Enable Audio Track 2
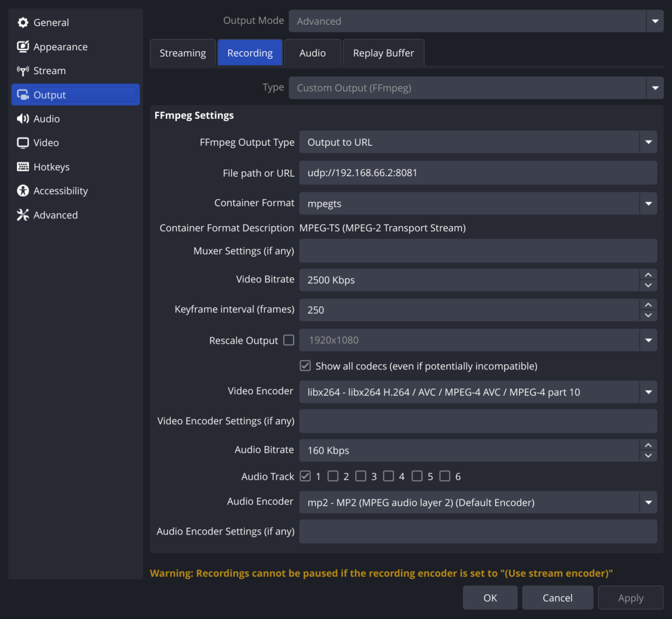Screen dimensions: 672x619 [x=333, y=476]
